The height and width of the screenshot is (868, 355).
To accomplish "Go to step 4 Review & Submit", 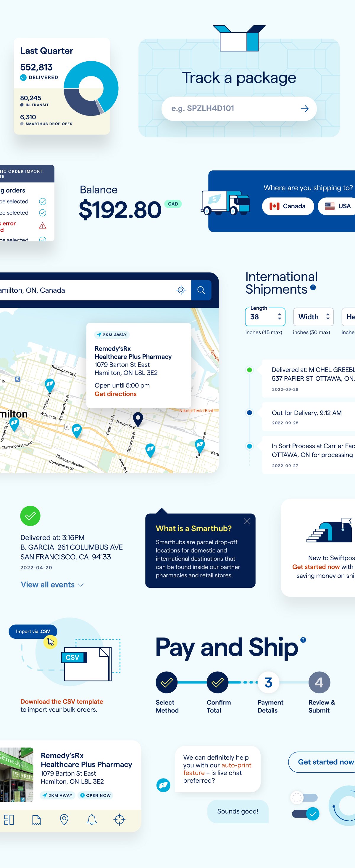I will tap(319, 682).
